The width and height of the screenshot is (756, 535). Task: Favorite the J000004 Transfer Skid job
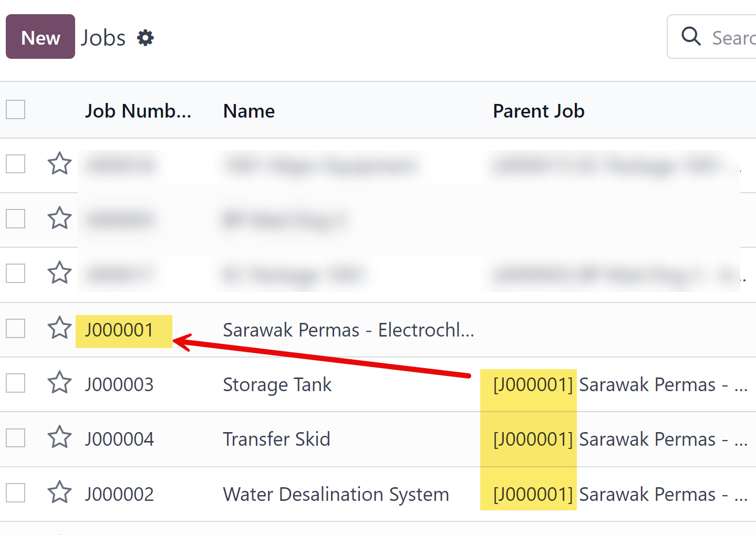pos(59,437)
